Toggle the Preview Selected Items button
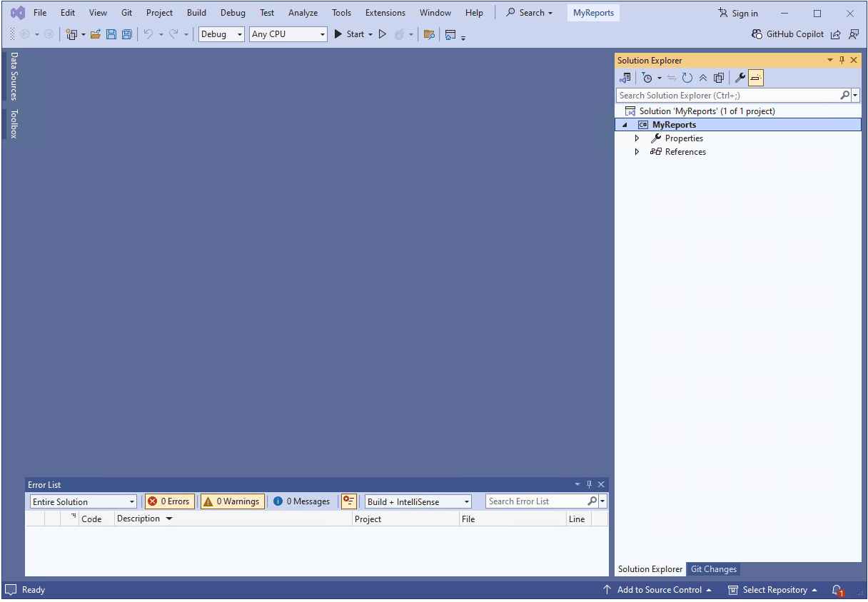Screen dimensions: 868x602 coord(755,77)
